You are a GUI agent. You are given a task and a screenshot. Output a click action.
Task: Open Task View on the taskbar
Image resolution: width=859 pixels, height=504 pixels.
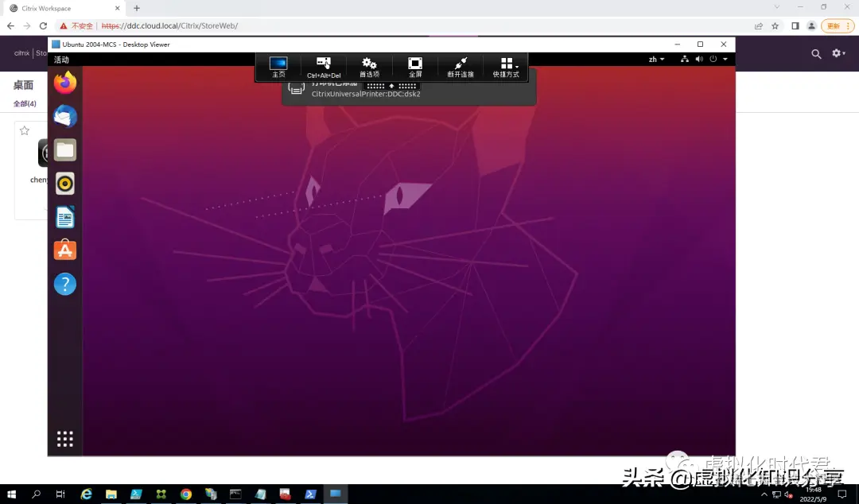60,494
